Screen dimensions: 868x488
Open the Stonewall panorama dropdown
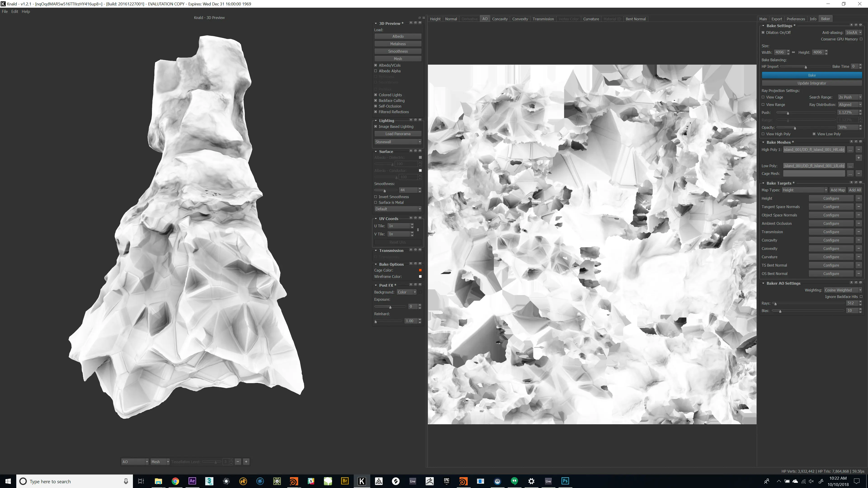click(x=398, y=142)
